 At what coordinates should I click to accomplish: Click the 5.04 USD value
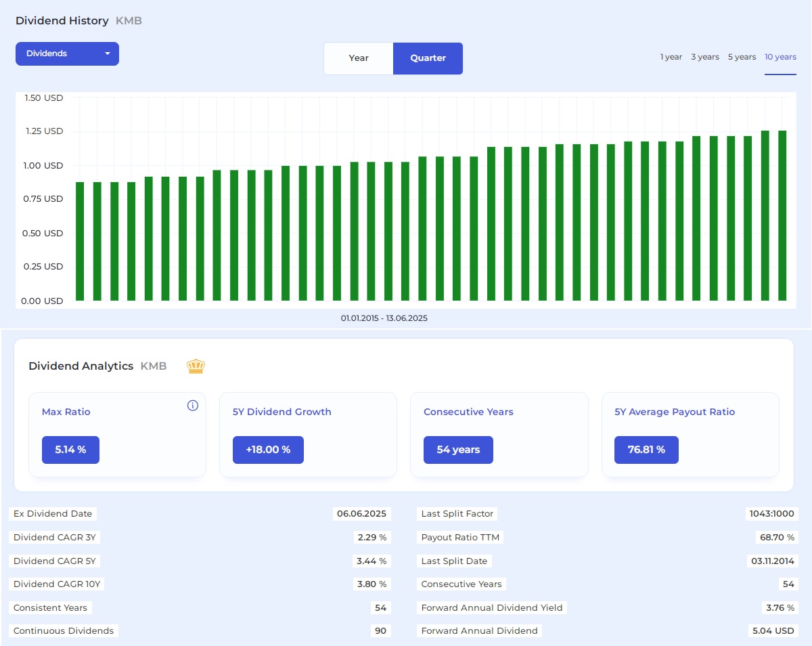pos(773,631)
